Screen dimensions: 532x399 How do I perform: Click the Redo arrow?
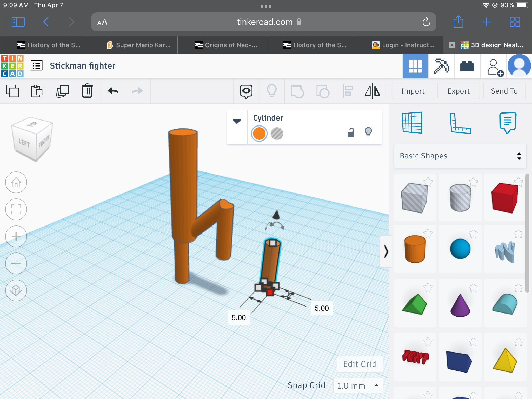point(137,91)
